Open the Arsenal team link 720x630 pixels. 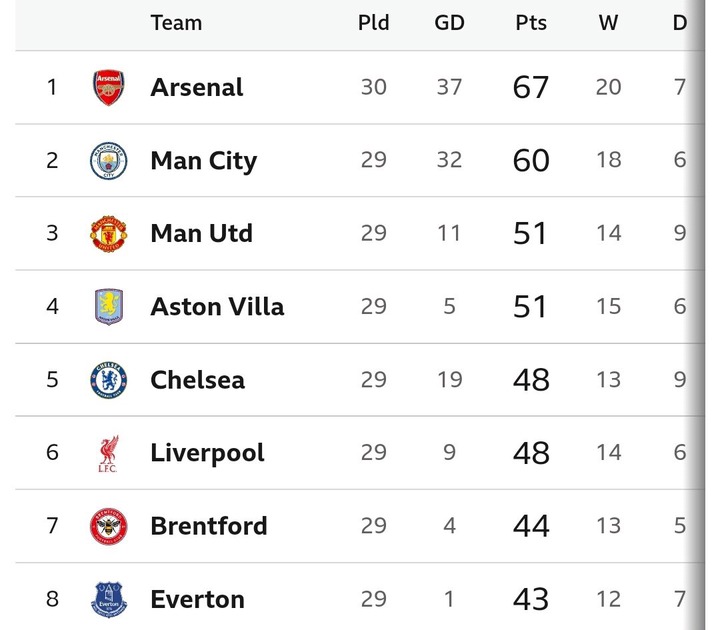pyautogui.click(x=197, y=87)
